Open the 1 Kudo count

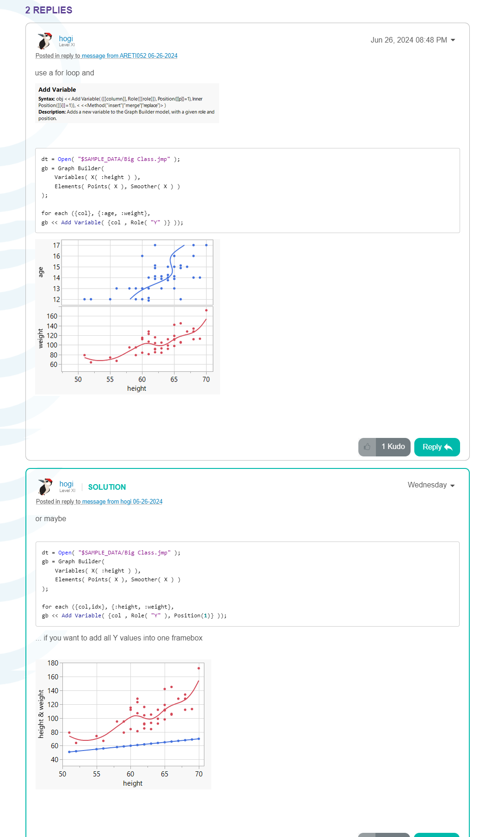point(393,447)
